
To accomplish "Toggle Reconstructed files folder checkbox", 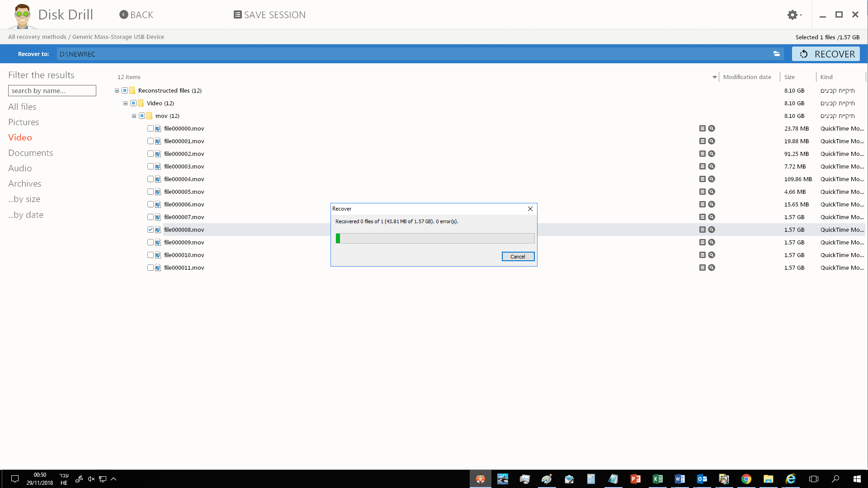I will (125, 90).
